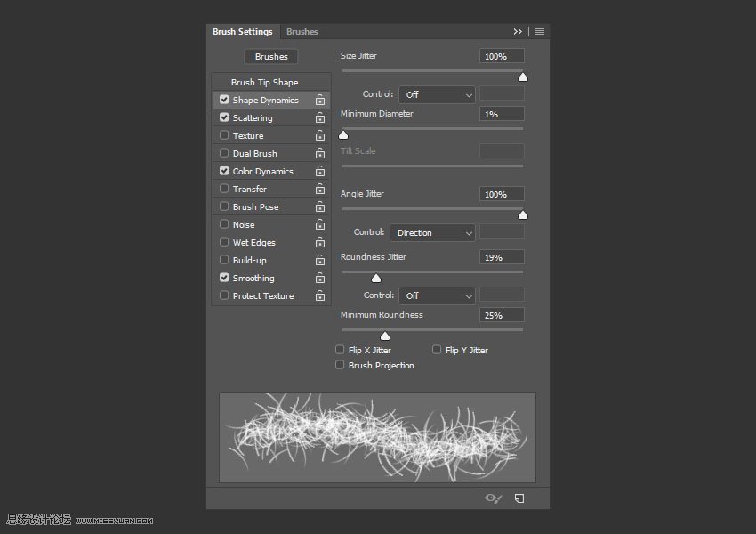Open Angle Jitter Control dropdown set to Direction
This screenshot has width=756, height=534.
tap(432, 232)
